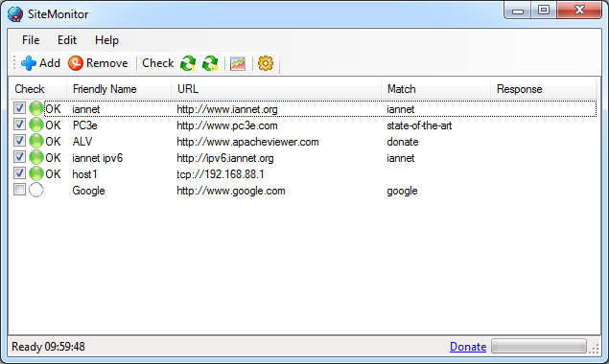The image size is (609, 364).
Task: Click the second green refresh-all icon
Action: 210,63
